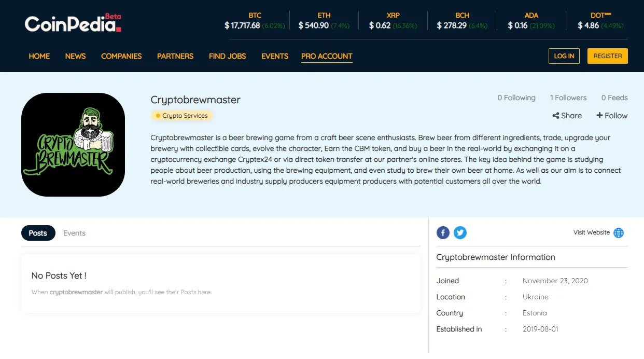Click the BTC price ticker

tap(255, 21)
